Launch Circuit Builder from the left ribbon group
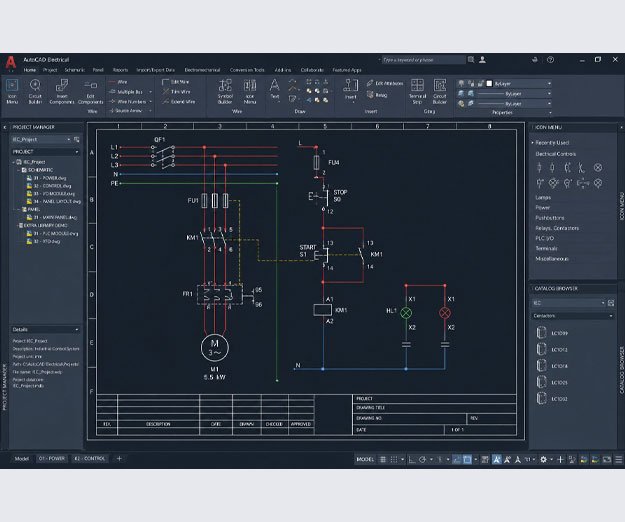 (x=35, y=91)
